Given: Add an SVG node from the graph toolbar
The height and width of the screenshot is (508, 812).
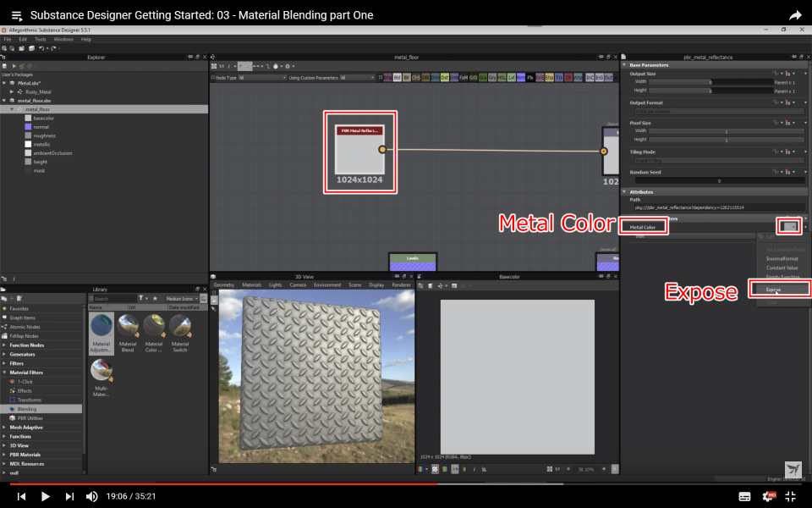Looking at the screenshot, I should tap(540, 77).
